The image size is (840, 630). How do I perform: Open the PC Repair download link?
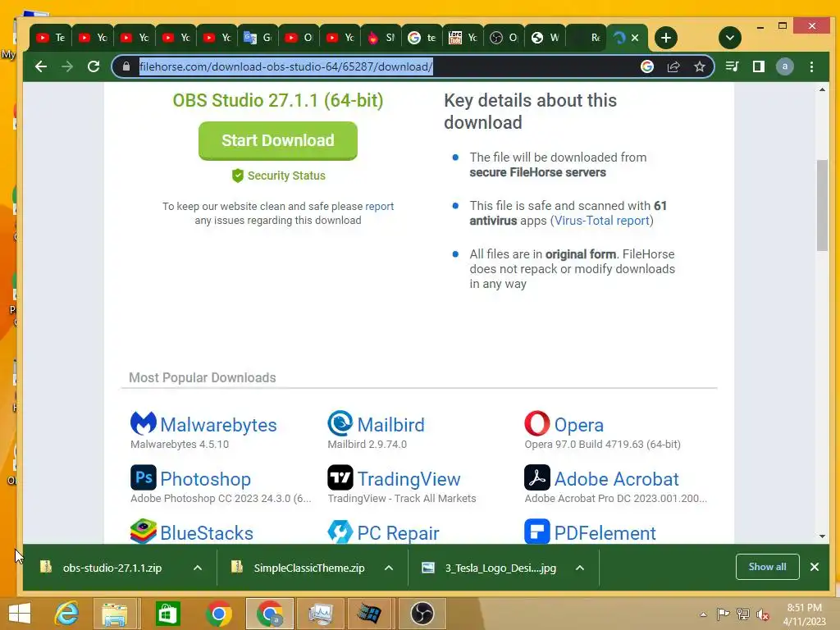coord(398,533)
